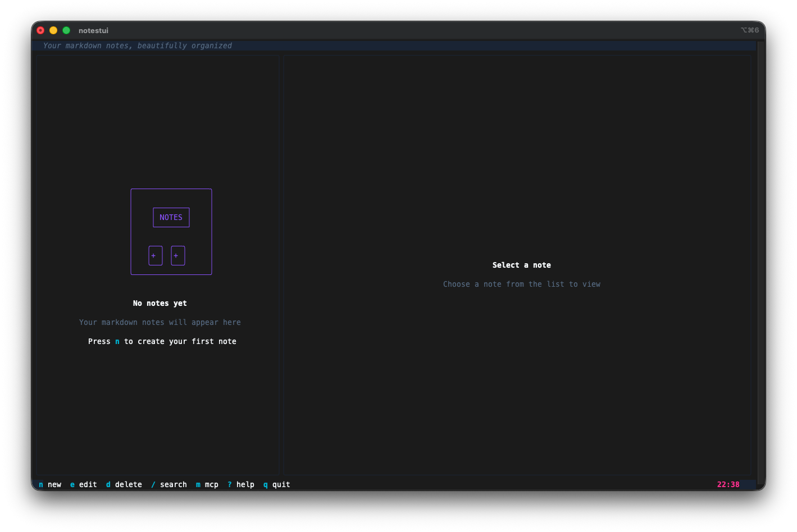Screen dimensions: 797x532
Task: Click the Select a note heading
Action: 521,265
